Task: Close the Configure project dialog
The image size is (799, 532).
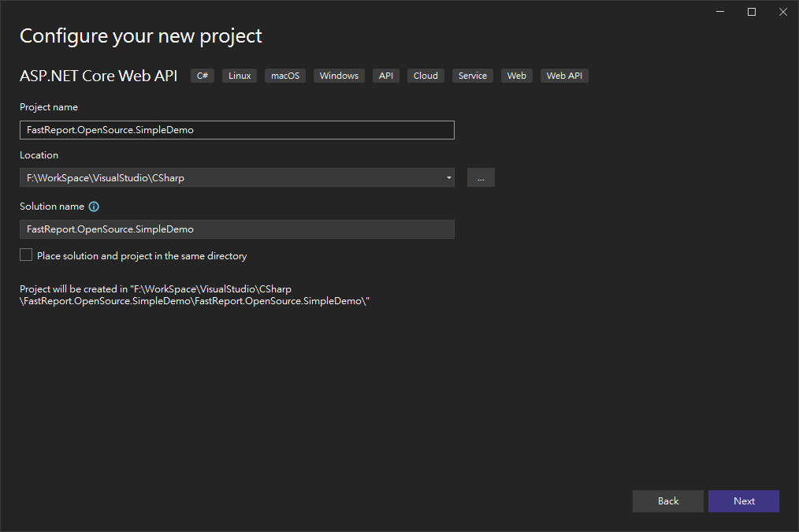Action: click(782, 12)
